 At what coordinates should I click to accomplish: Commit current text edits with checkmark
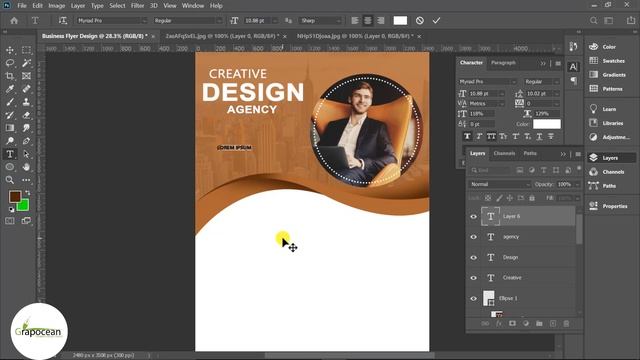436,20
